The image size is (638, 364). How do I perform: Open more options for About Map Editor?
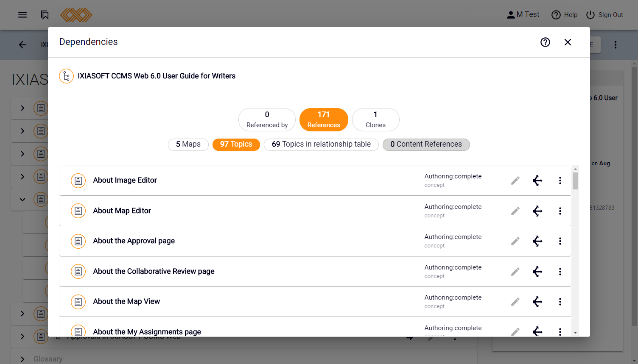coord(560,211)
